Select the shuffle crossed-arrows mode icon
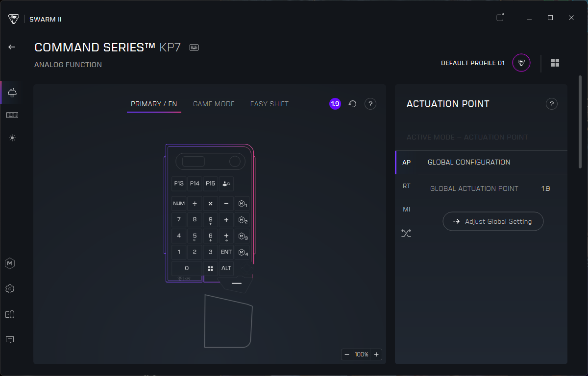This screenshot has width=588, height=376. 406,233
